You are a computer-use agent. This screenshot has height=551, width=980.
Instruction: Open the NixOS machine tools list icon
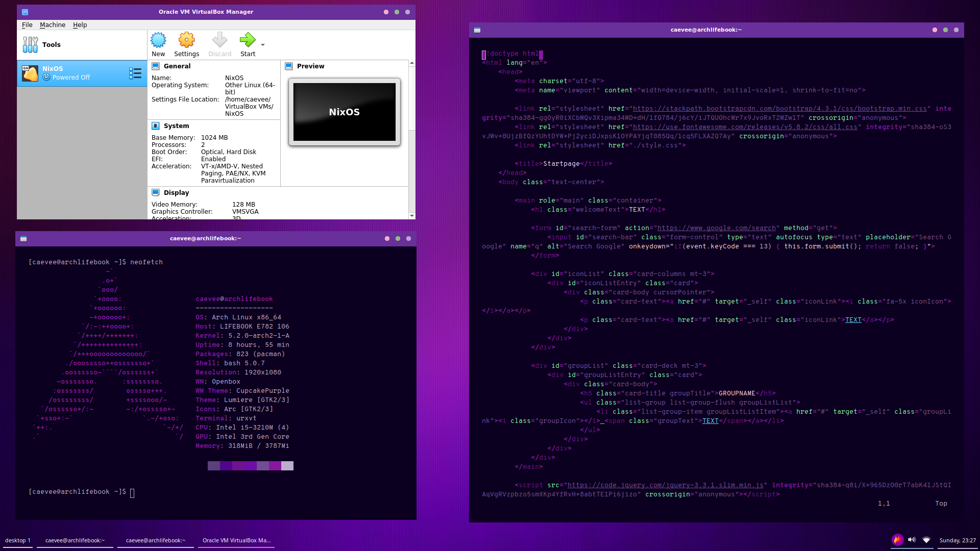(x=135, y=73)
